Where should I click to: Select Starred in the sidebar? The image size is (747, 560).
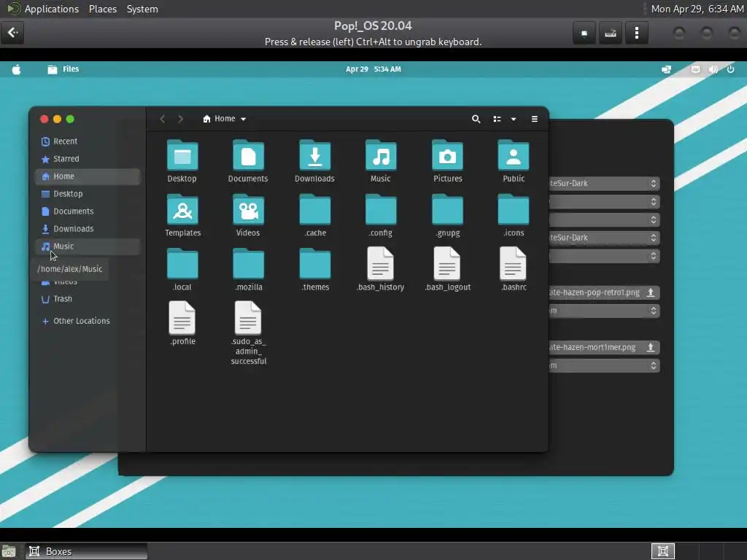pos(88,159)
